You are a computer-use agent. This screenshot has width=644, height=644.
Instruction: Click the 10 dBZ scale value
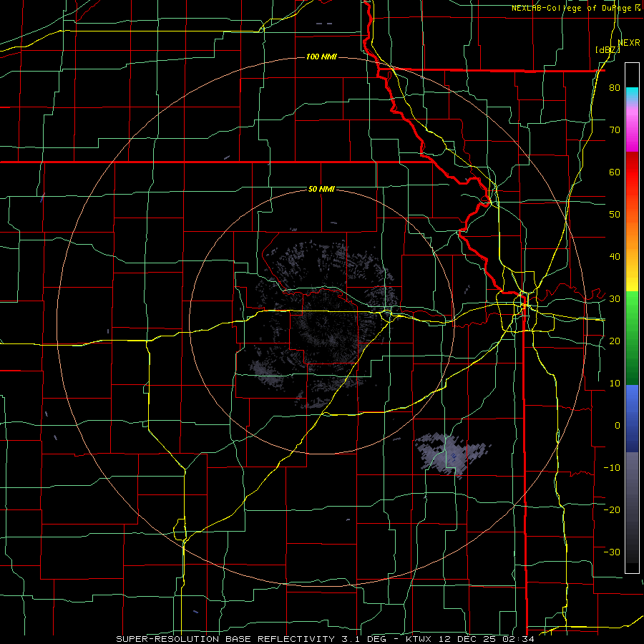coord(615,384)
